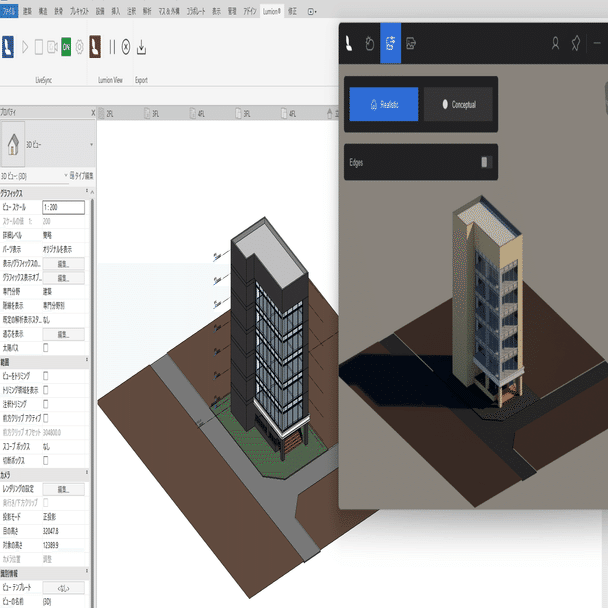Click the スコープ ボックス value なし
608x608 pixels.
point(46,446)
